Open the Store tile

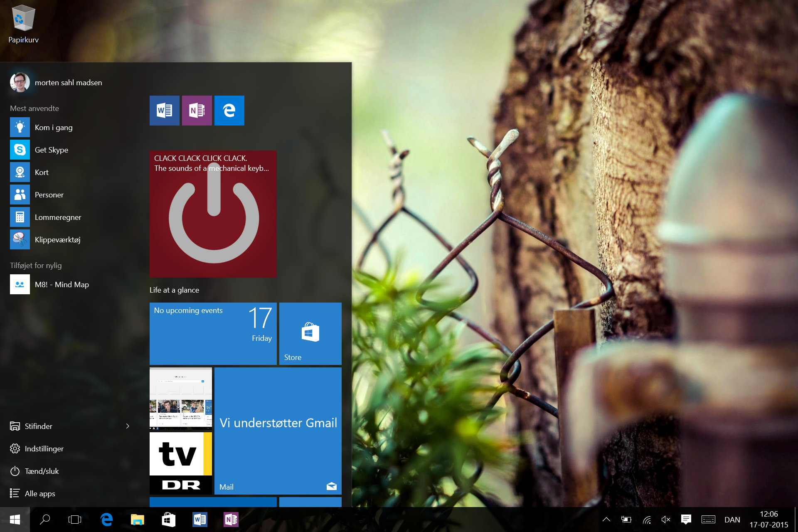click(310, 334)
